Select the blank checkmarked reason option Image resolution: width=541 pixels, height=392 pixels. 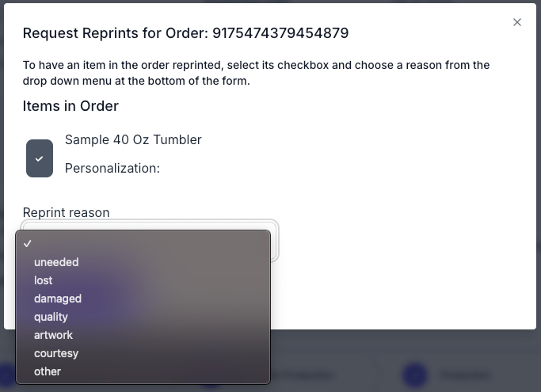tap(143, 244)
